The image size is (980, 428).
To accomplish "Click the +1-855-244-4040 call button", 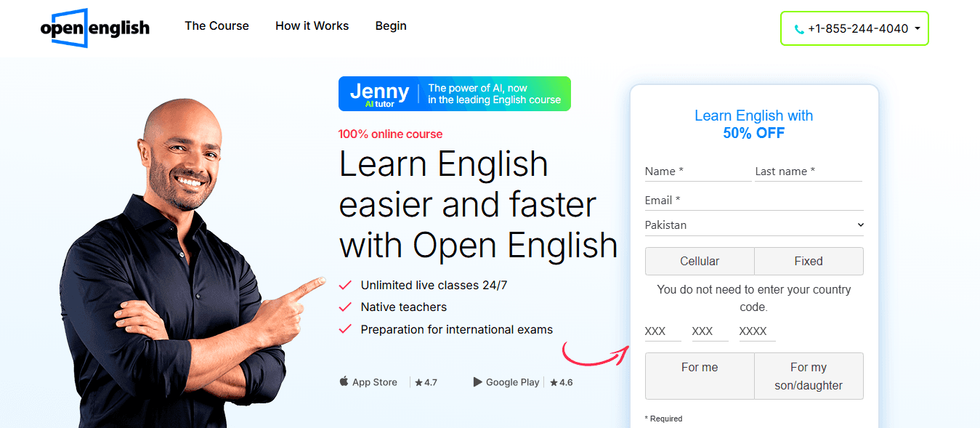I will 854,28.
